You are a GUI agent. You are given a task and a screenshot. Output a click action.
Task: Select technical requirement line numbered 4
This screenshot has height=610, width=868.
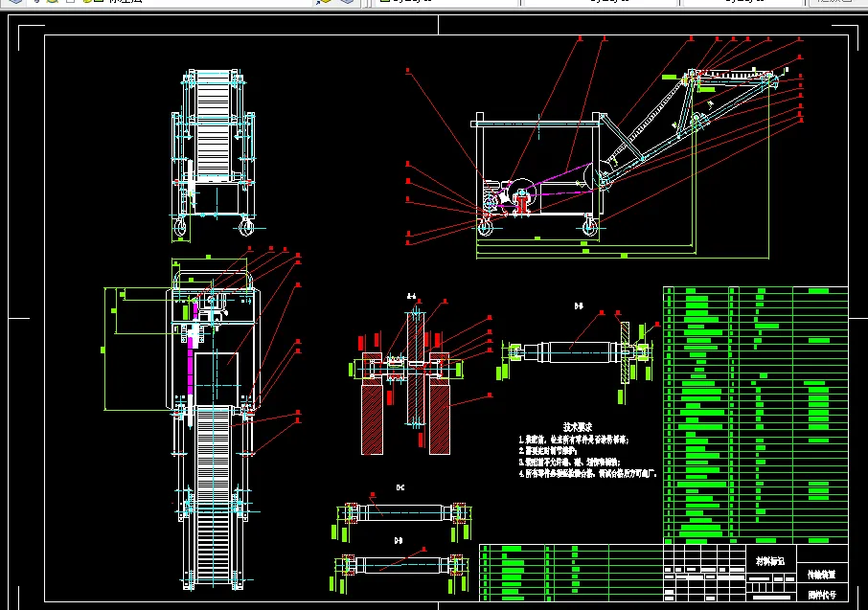click(587, 473)
